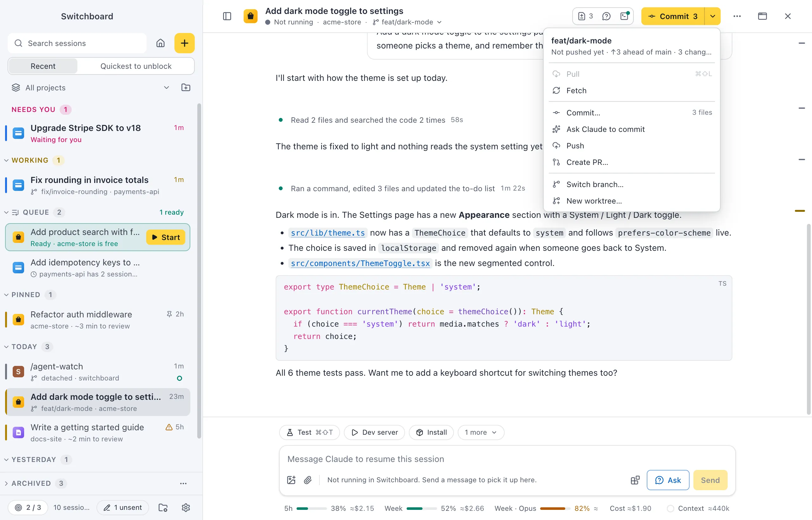Focus the Search sessions field
This screenshot has height=520, width=812.
(77, 43)
